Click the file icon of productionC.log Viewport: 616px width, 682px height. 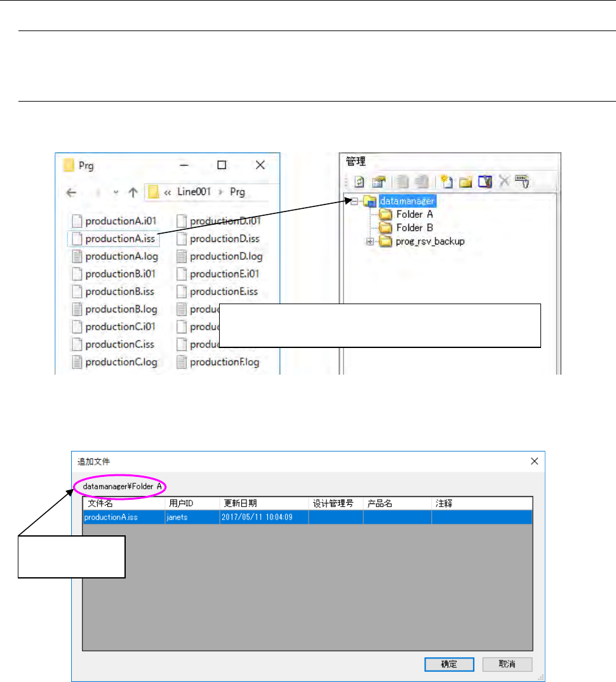coord(77,362)
